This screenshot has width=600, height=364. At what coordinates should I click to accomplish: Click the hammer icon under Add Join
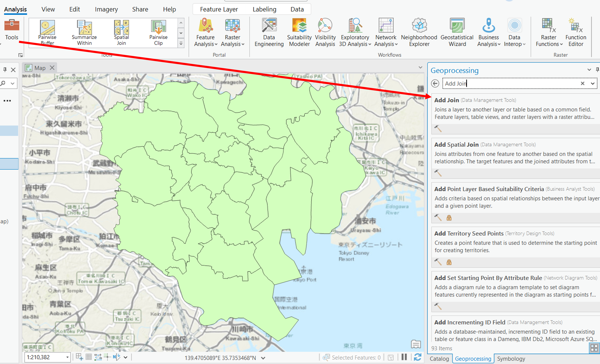click(438, 129)
